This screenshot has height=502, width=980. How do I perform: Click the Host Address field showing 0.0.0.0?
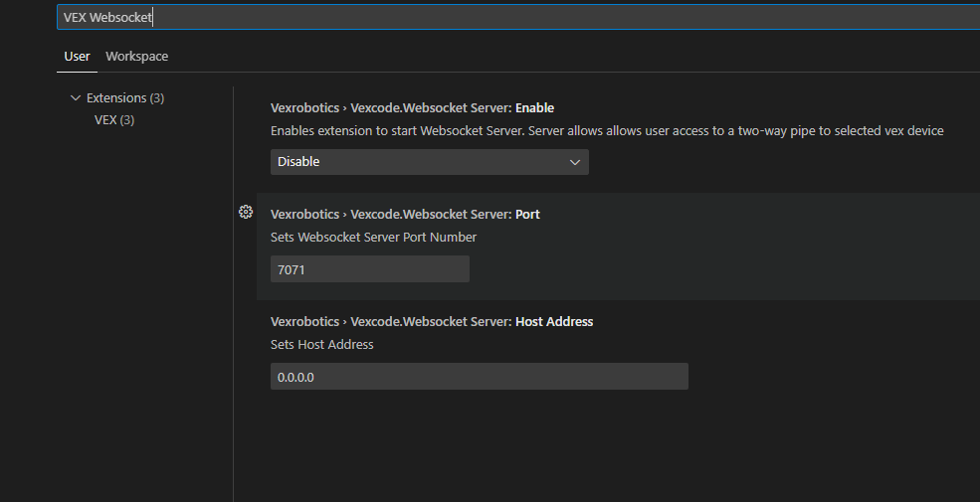click(480, 377)
